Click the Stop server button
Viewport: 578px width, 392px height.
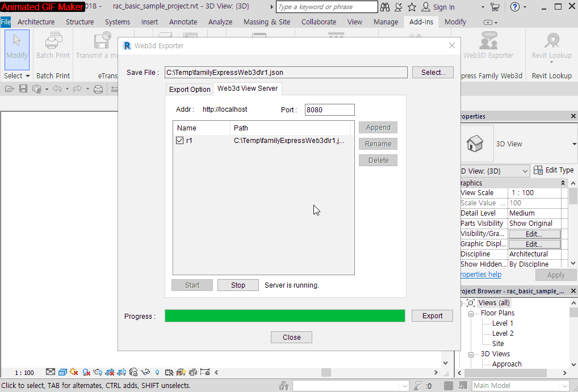point(238,285)
